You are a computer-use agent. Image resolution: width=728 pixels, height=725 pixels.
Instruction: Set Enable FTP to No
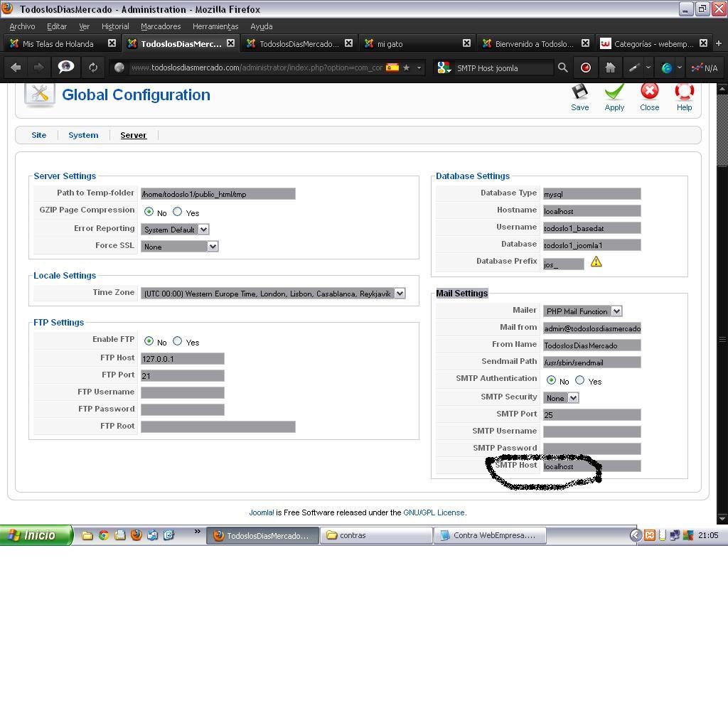point(149,341)
